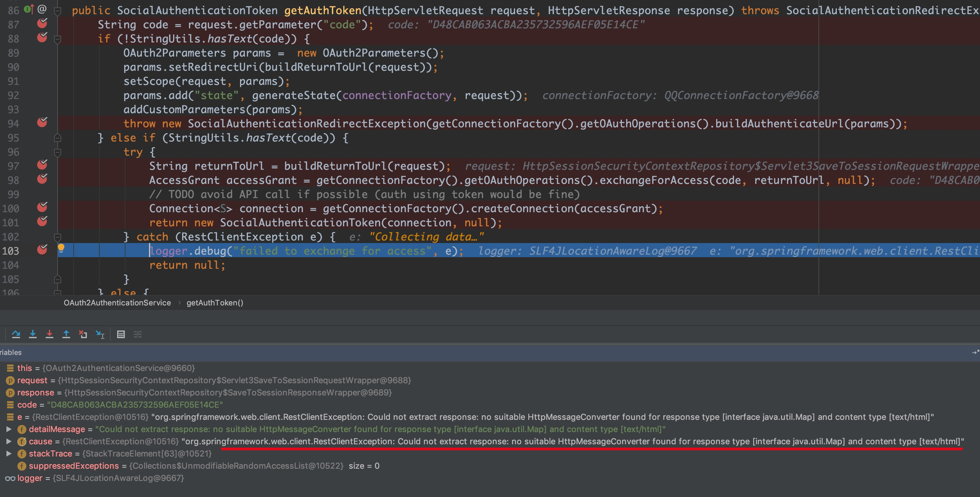Click the parameter icon beside response variable
The width and height of the screenshot is (980, 497).
point(10,393)
